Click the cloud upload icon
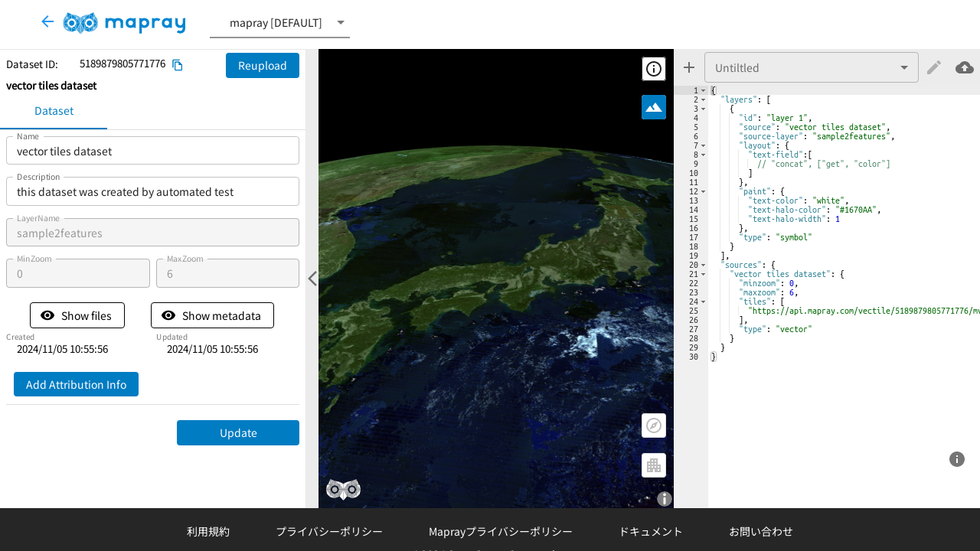The width and height of the screenshot is (980, 551). [x=964, y=67]
